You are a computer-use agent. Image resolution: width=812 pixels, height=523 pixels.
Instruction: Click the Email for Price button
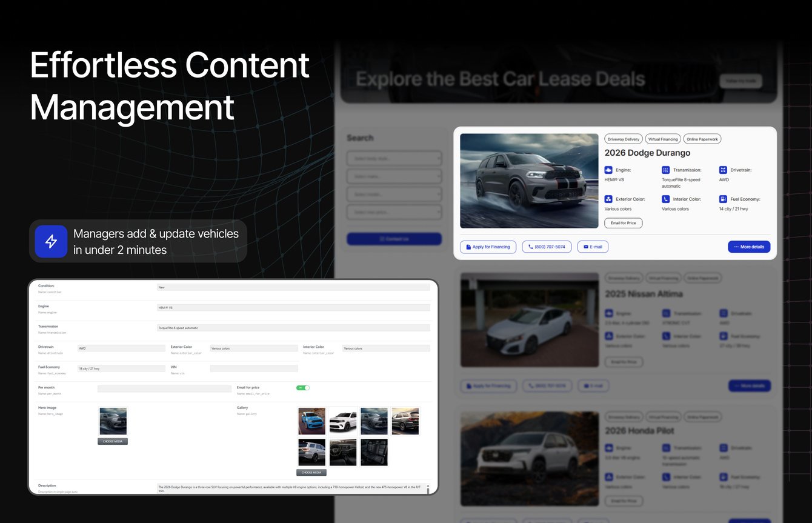pos(624,223)
